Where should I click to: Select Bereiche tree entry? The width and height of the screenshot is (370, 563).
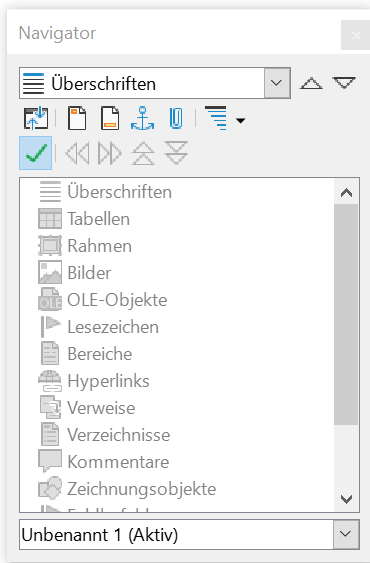click(100, 354)
